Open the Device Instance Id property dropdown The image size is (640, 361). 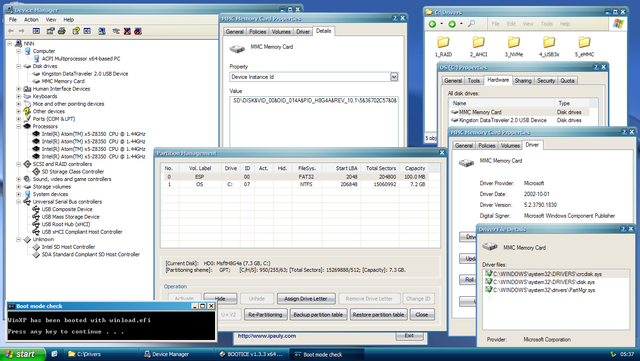394,77
